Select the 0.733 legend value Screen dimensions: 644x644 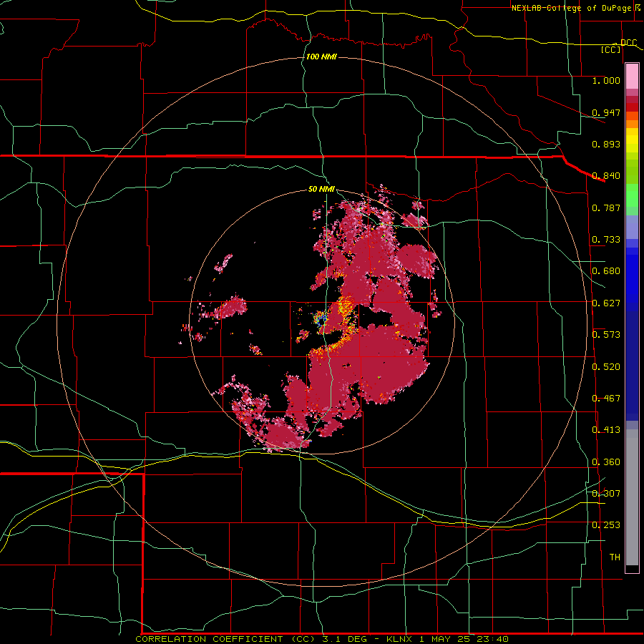pos(606,240)
